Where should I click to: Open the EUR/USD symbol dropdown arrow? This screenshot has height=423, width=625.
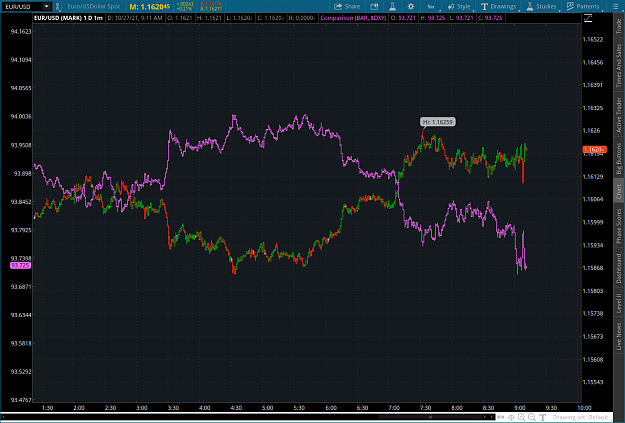[x=47, y=6]
